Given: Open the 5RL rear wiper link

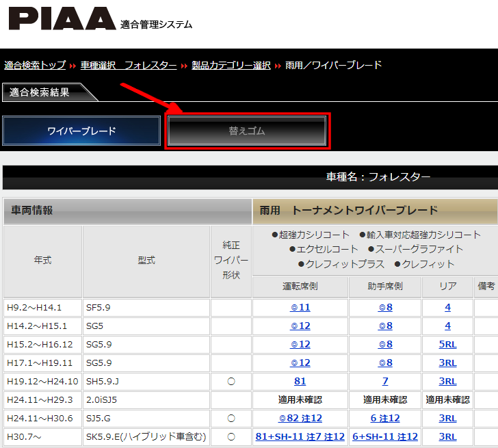Looking at the screenshot, I should (447, 345).
